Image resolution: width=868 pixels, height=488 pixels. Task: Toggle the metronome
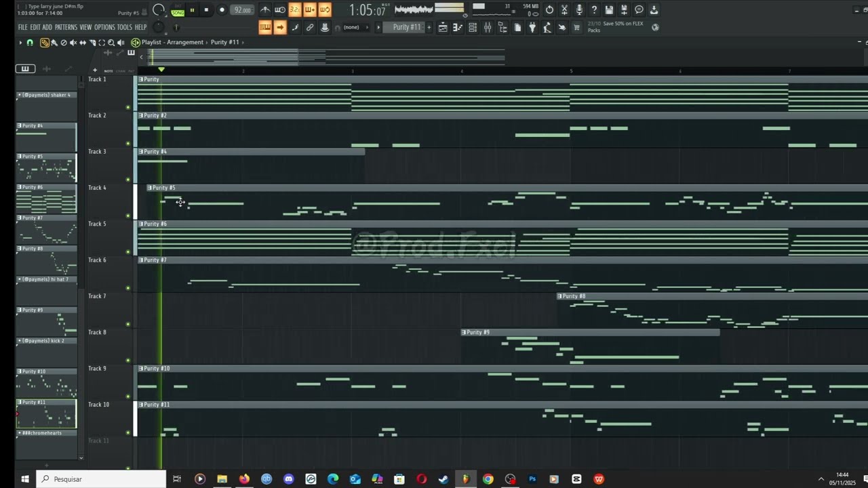click(265, 10)
